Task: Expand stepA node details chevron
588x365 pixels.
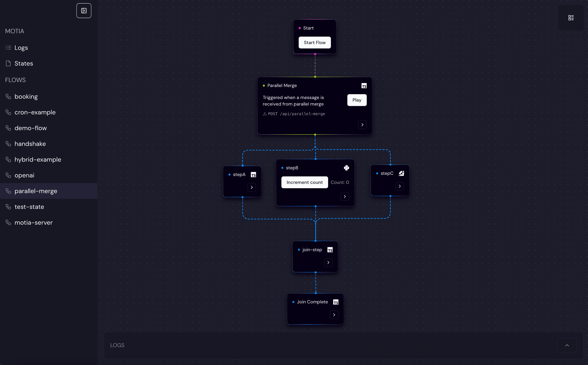Action: tap(252, 188)
